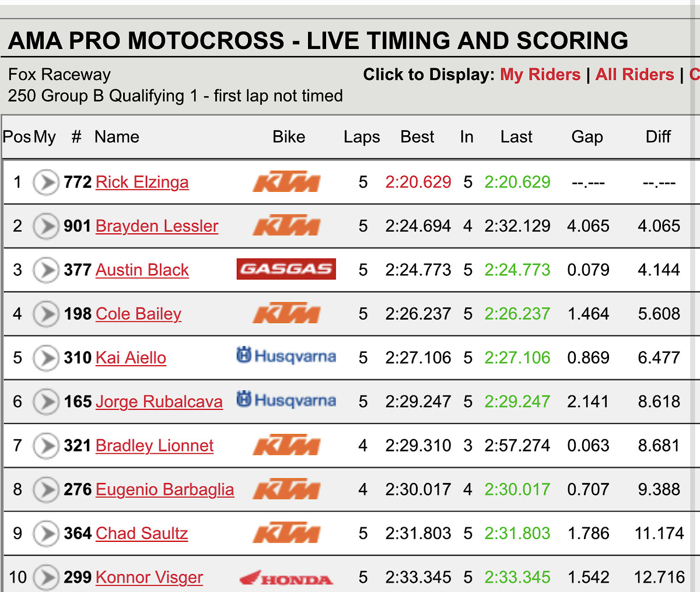Click the arrow icon beside Chad Saultz
700x592 pixels.
click(x=45, y=533)
